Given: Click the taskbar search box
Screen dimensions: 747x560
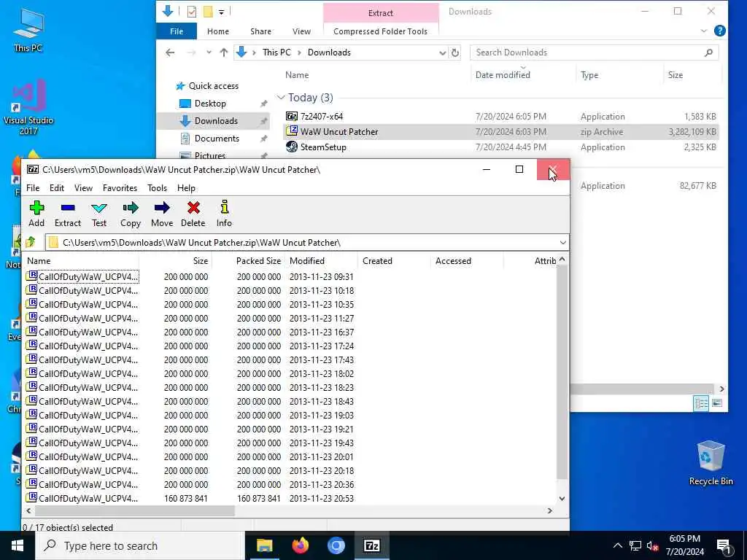Looking at the screenshot, I should 140,545.
